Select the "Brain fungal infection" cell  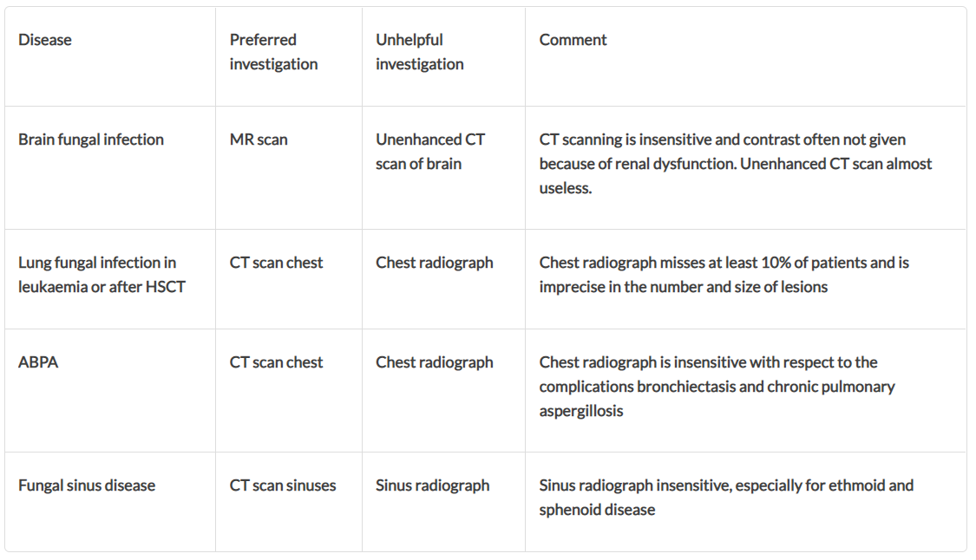click(91, 140)
